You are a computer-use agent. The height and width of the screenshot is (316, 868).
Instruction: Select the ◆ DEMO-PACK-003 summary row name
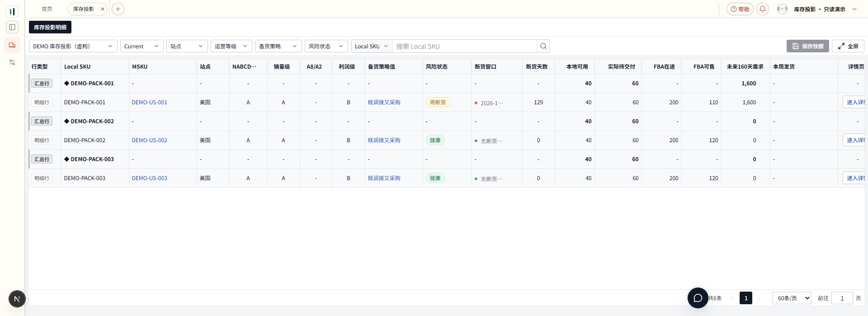[89, 159]
